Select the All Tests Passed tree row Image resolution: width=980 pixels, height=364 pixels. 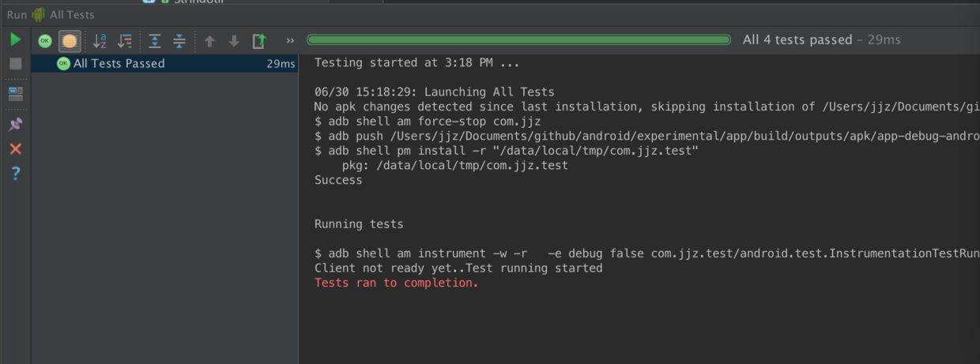click(x=119, y=63)
